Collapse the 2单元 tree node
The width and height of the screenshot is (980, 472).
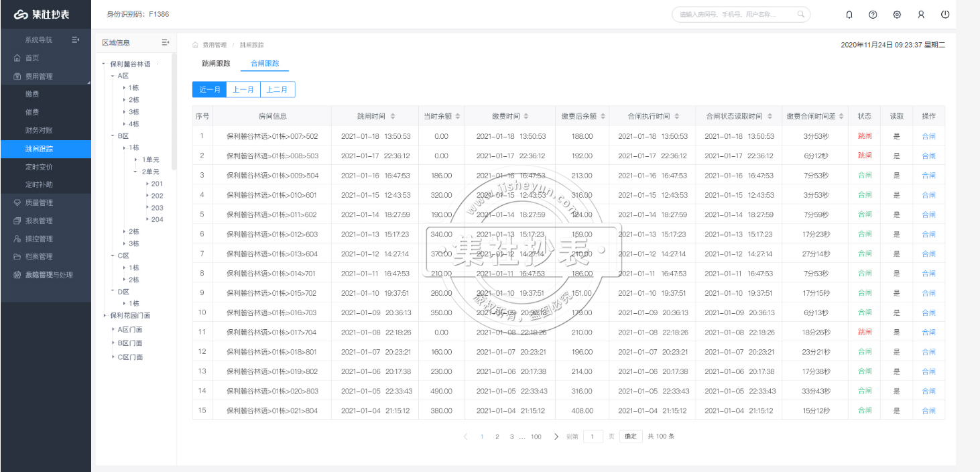[135, 172]
